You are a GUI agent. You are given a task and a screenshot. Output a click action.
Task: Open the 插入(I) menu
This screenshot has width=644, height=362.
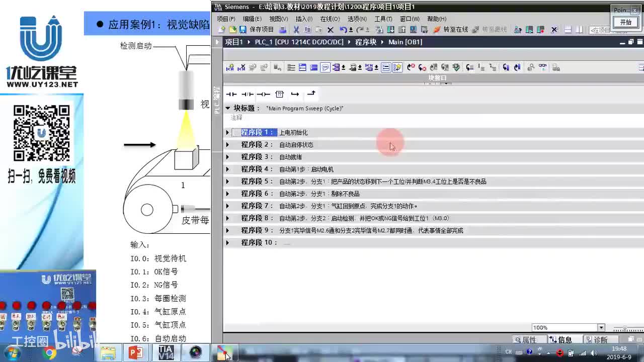coord(304,19)
